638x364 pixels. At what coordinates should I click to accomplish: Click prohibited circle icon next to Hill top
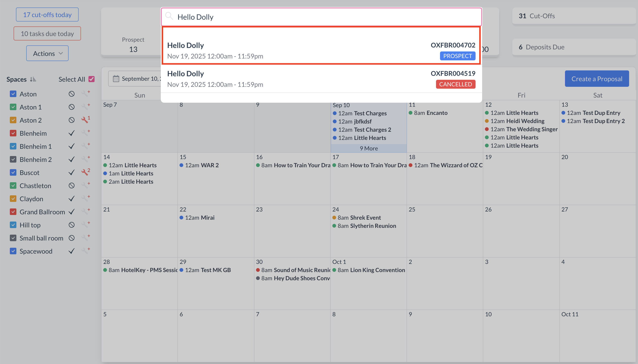72,225
